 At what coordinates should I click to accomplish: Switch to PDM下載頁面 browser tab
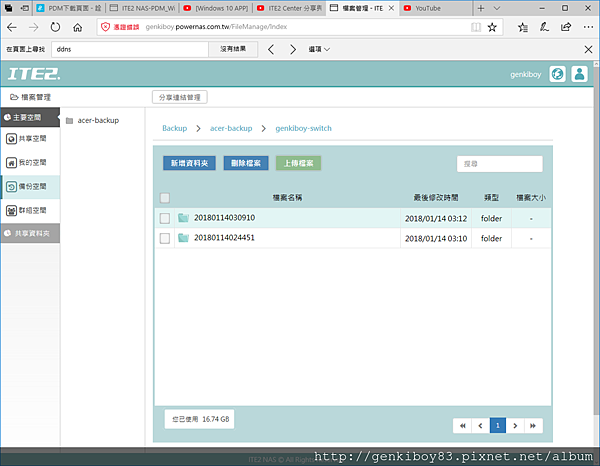69,8
